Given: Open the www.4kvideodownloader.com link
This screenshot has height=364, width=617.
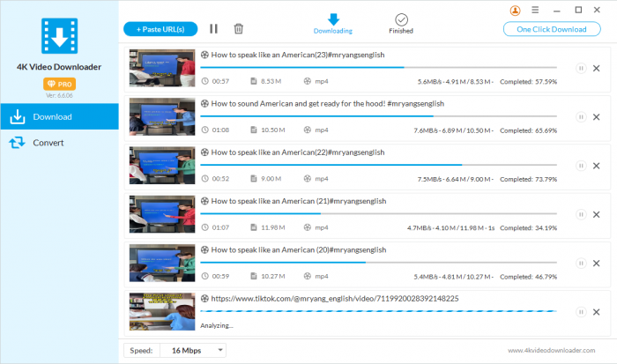Looking at the screenshot, I should pos(548,350).
